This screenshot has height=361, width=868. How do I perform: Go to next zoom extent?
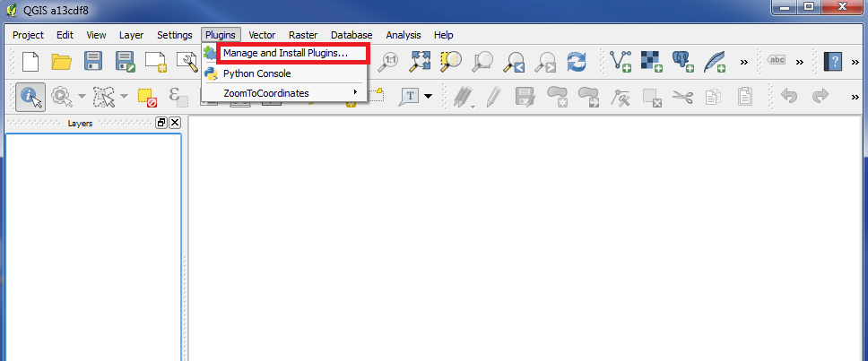(x=546, y=61)
